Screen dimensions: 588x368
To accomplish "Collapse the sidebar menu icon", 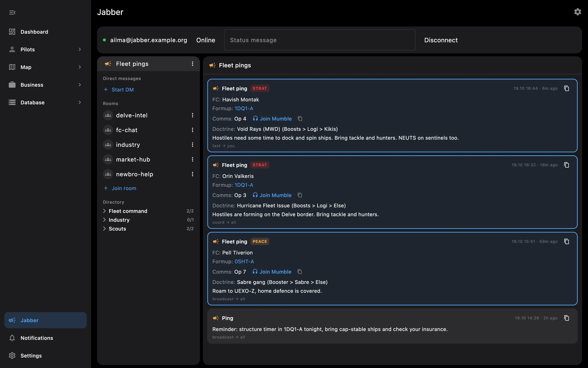I will tap(12, 12).
